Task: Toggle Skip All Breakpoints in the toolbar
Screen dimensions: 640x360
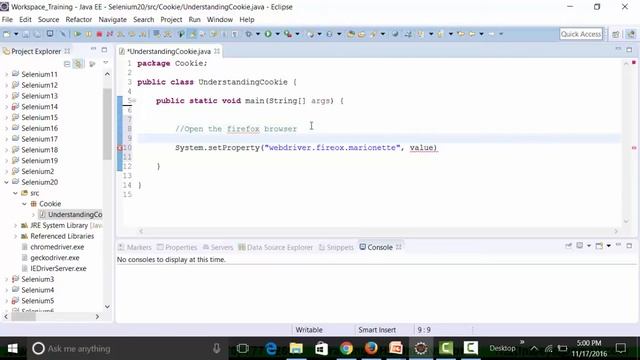Action: point(62,34)
